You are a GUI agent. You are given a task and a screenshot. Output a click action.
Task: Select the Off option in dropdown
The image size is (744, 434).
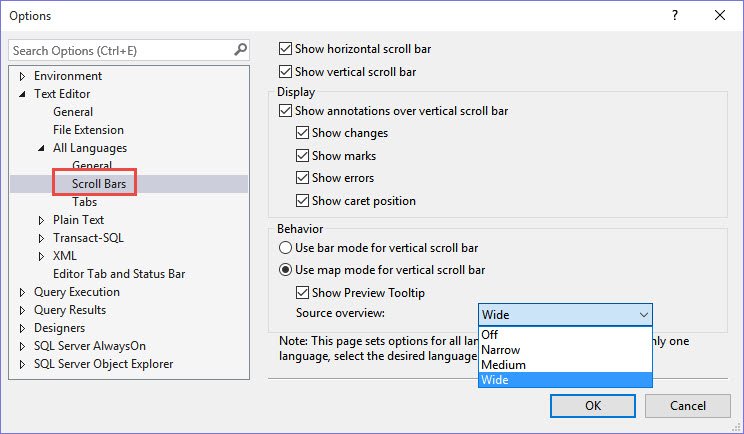(491, 335)
